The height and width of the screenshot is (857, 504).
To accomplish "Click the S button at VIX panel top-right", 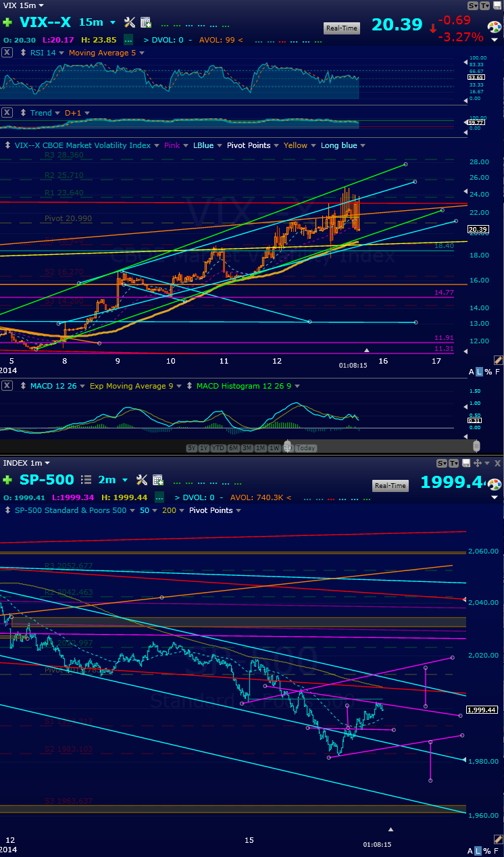I will (473, 5).
